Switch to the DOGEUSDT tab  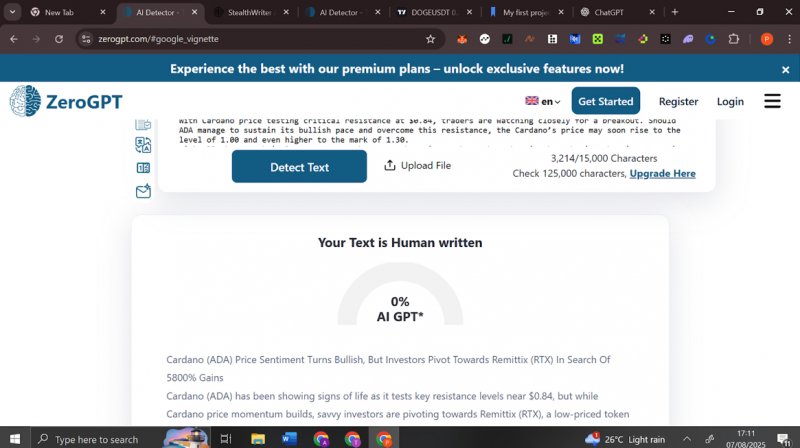(430, 12)
